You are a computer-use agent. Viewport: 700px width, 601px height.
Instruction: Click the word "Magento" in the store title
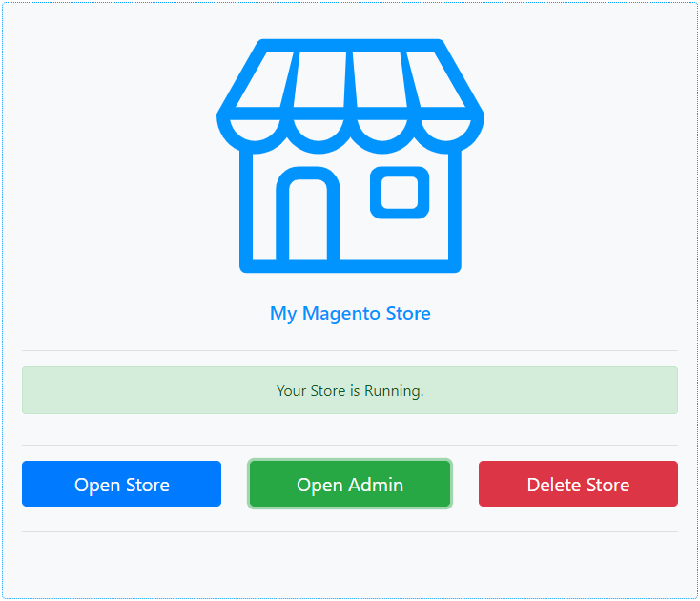[x=341, y=313]
